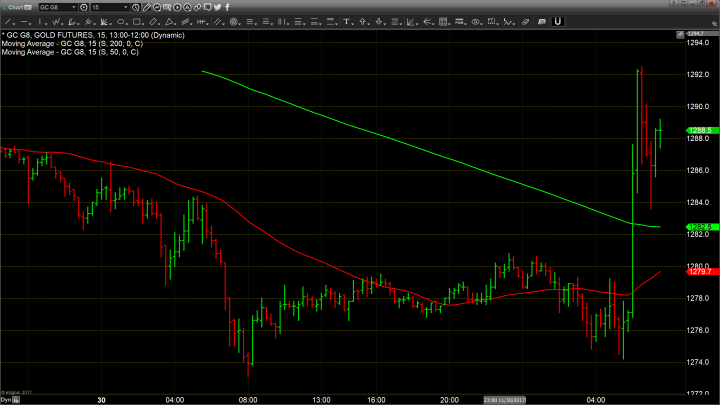Image resolution: width=720 pixels, height=405 pixels.
Task: Toggle the magnet snap mode
Action: [557, 21]
